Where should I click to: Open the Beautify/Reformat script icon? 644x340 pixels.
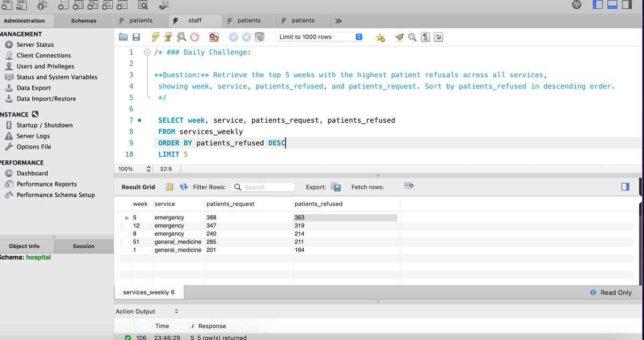click(x=398, y=37)
